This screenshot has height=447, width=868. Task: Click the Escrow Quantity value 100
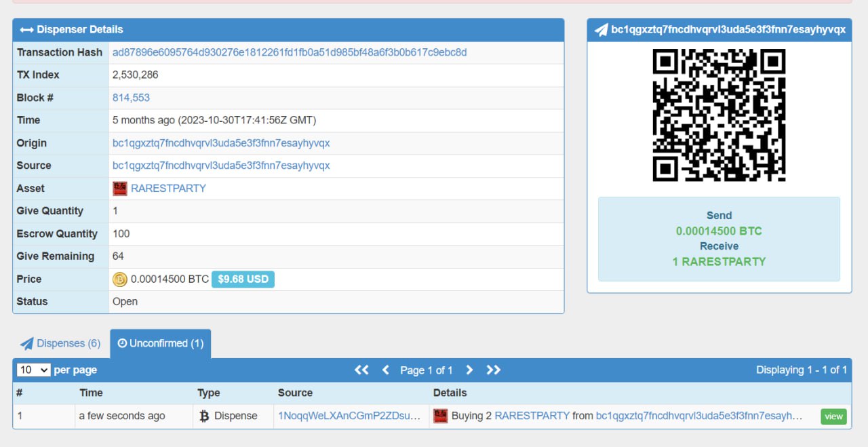[x=121, y=234]
